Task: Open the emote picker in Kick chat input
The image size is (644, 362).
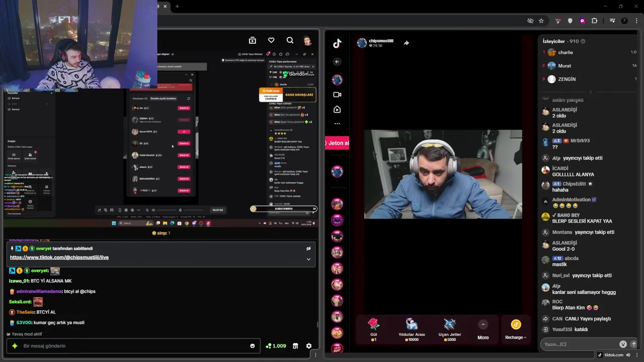Action: point(252,346)
